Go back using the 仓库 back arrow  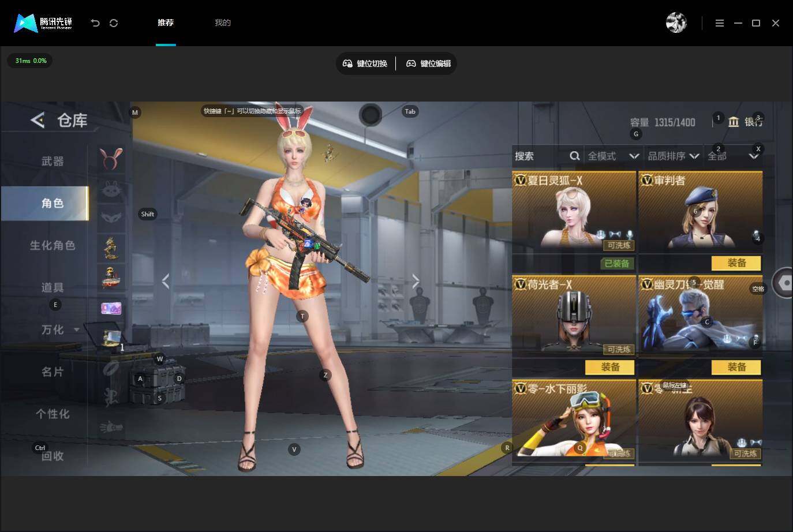coord(38,120)
